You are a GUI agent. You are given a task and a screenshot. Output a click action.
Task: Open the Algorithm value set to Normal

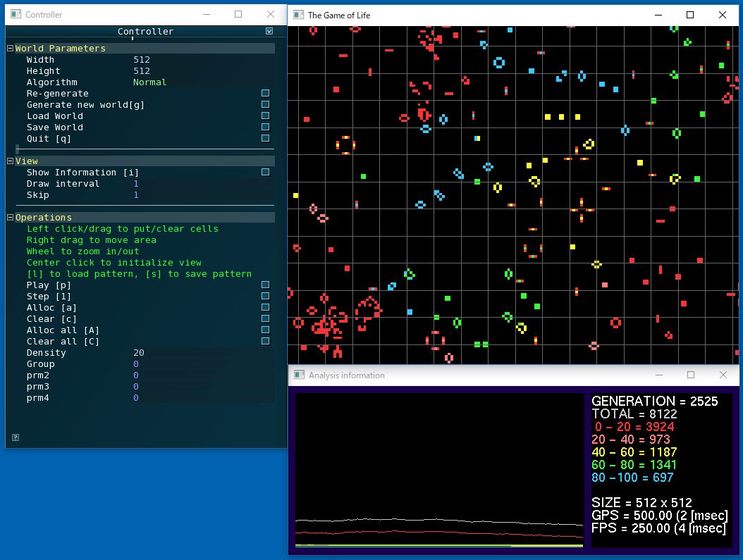149,82
